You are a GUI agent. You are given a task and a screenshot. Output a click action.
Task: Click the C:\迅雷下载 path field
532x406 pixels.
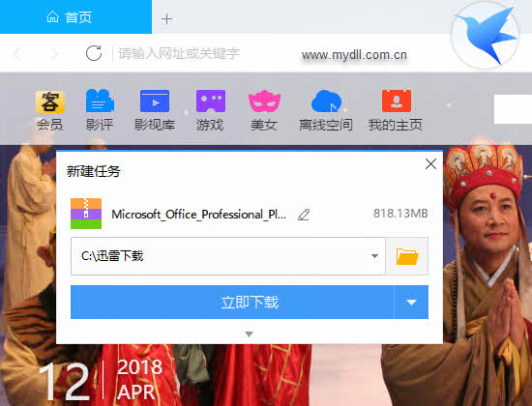point(228,256)
